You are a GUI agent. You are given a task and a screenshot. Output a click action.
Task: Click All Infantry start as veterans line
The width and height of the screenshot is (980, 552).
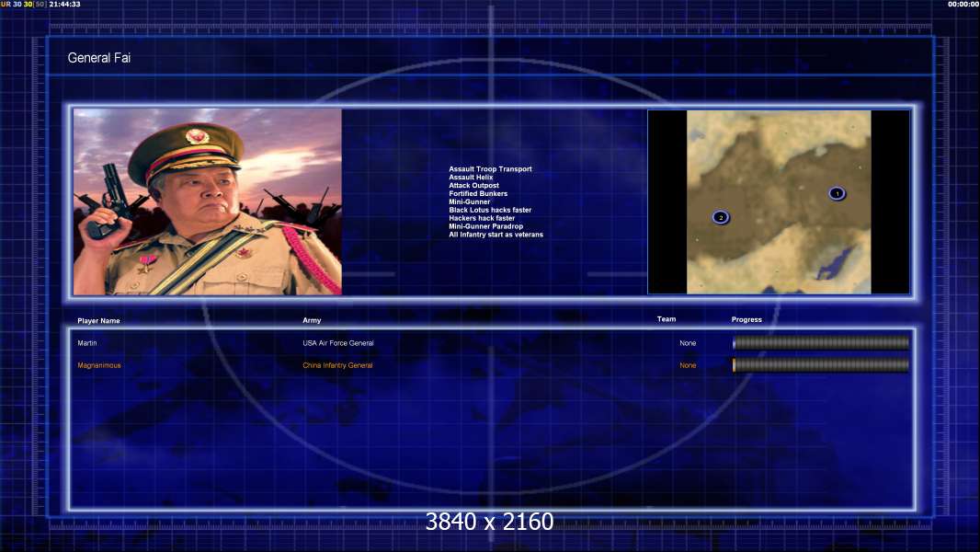pyautogui.click(x=496, y=235)
